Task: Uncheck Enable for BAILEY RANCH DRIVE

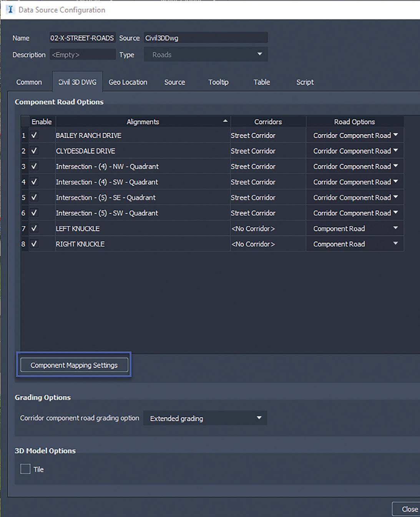Action: click(34, 135)
